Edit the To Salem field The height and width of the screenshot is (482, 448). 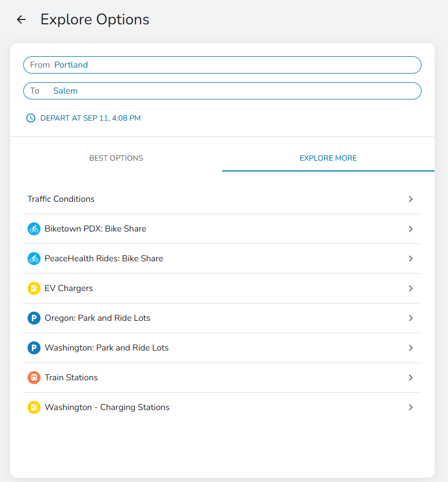(x=222, y=91)
